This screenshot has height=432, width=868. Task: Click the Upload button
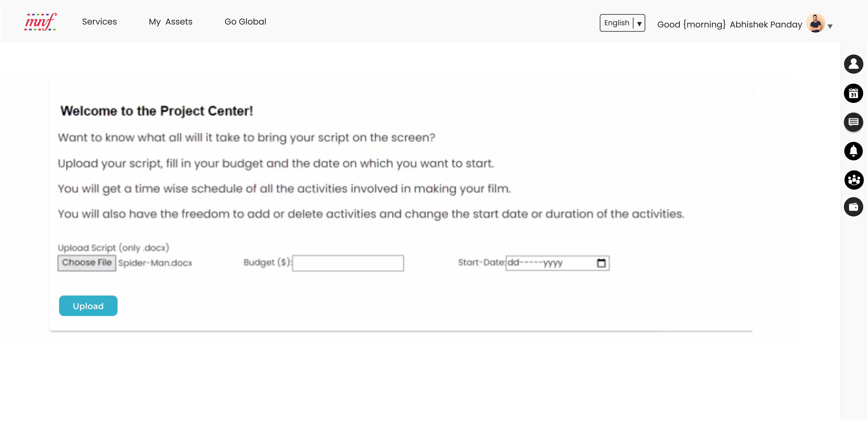pos(88,306)
